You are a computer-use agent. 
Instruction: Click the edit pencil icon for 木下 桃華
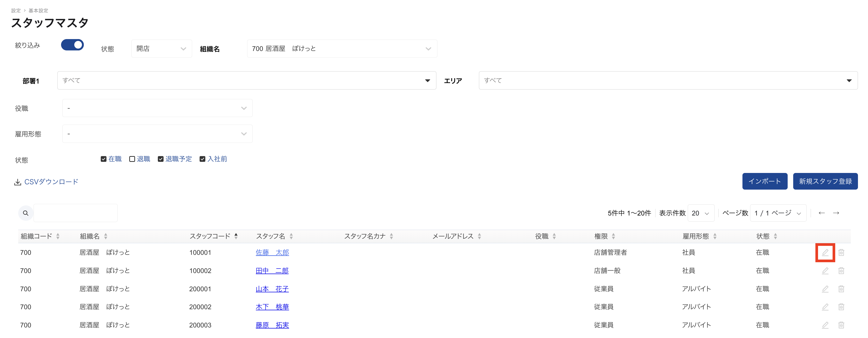pos(825,307)
